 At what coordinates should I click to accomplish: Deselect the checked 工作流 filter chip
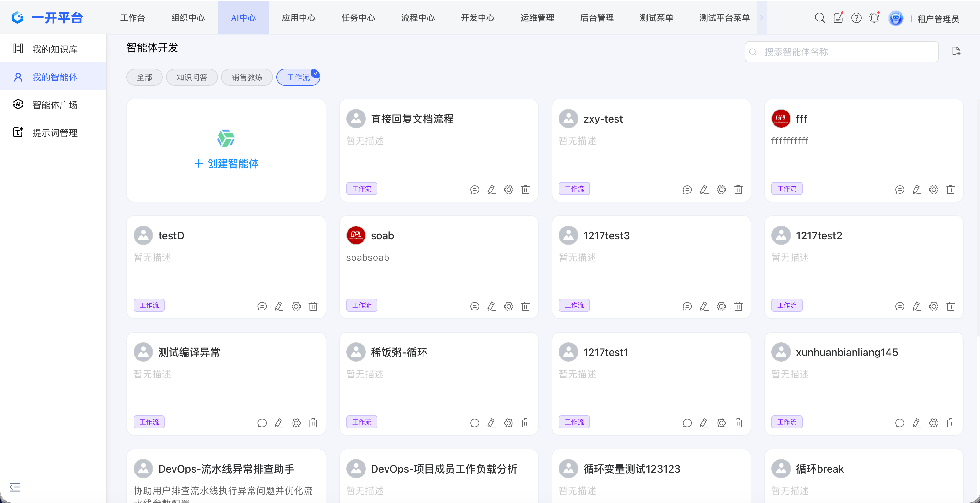298,77
